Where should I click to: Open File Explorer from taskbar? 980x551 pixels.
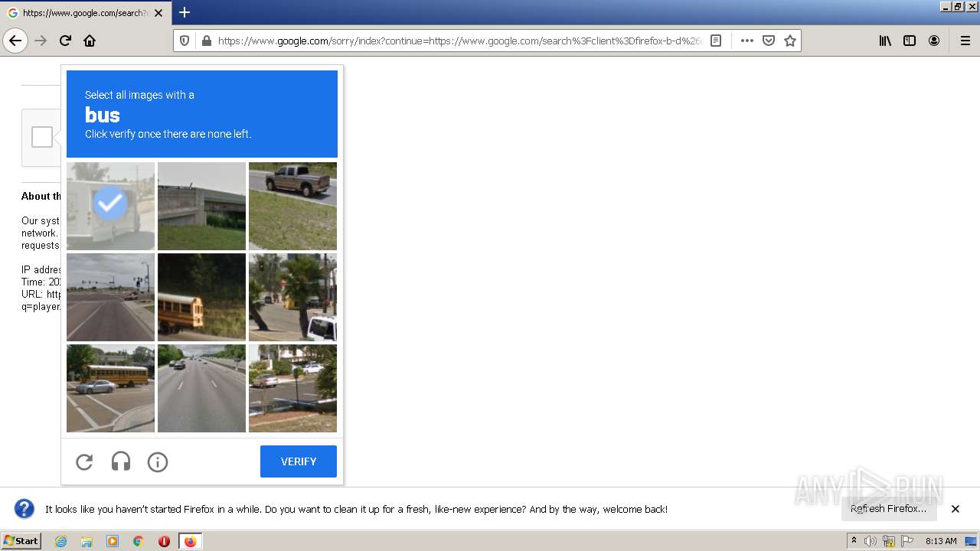coord(87,541)
